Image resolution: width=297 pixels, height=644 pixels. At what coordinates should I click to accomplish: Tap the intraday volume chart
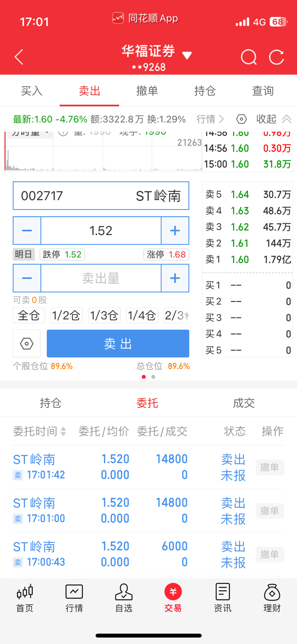point(103,152)
